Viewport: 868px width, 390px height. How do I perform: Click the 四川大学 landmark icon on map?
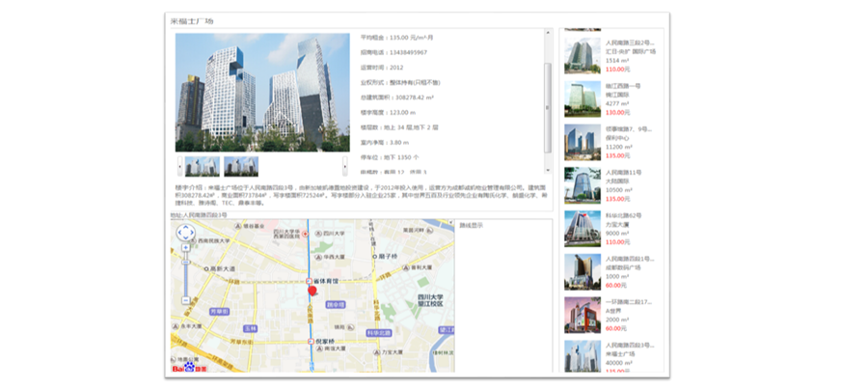pos(319,234)
